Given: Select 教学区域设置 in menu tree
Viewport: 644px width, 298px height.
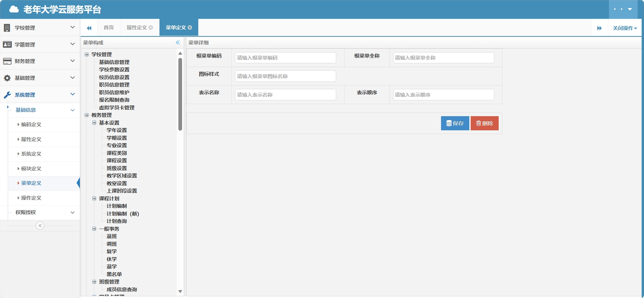Looking at the screenshot, I should pyautogui.click(x=122, y=175).
